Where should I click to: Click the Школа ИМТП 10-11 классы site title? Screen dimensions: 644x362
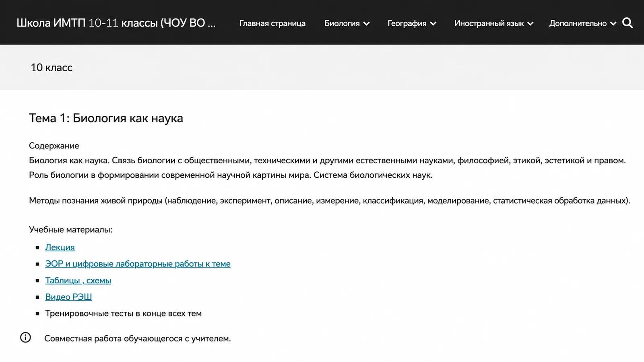(116, 23)
